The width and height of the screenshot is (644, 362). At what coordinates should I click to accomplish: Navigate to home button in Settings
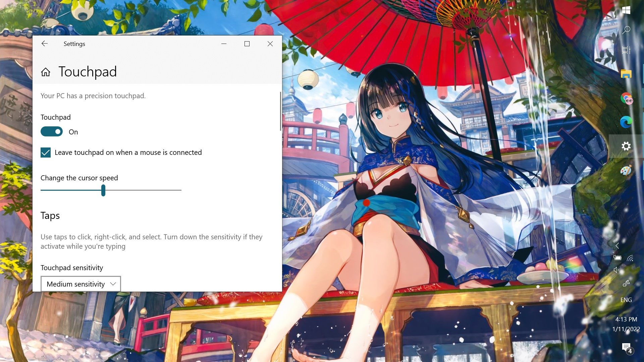coord(46,72)
